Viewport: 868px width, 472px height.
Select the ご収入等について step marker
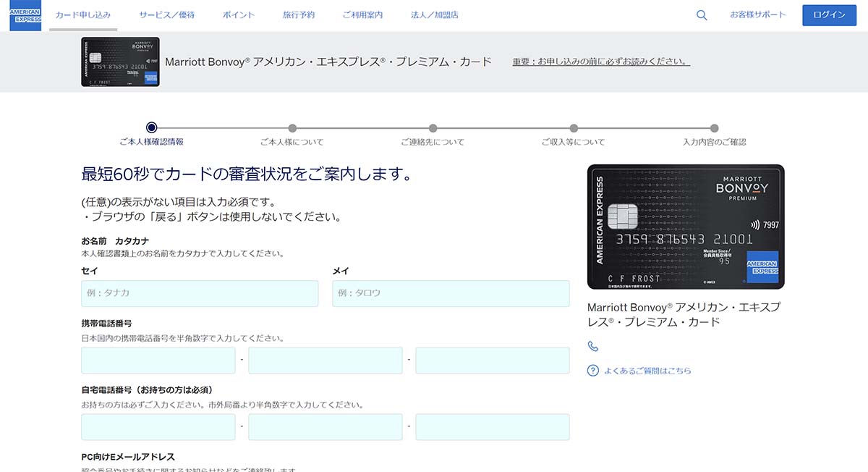[574, 128]
